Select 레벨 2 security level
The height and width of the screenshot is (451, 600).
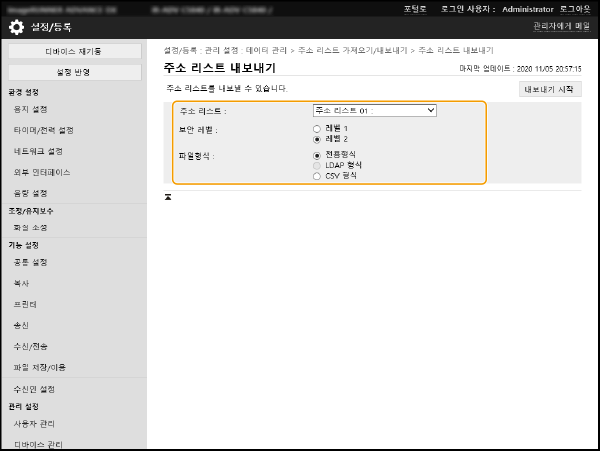(318, 139)
